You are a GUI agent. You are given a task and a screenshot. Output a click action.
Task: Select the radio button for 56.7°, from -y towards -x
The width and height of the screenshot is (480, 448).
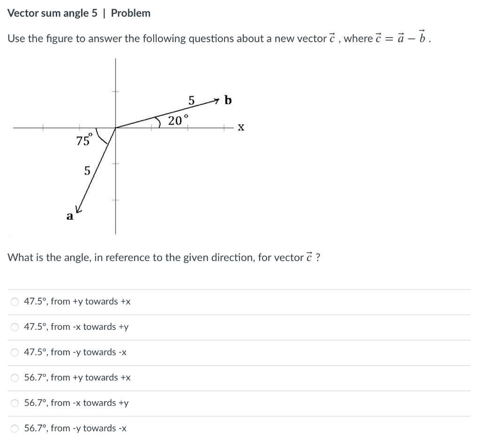click(15, 428)
